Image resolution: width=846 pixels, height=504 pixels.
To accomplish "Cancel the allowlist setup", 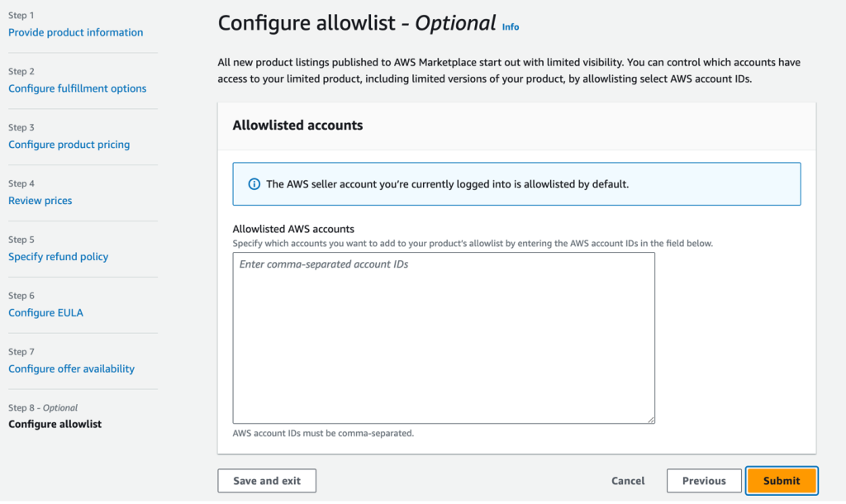I will click(627, 480).
